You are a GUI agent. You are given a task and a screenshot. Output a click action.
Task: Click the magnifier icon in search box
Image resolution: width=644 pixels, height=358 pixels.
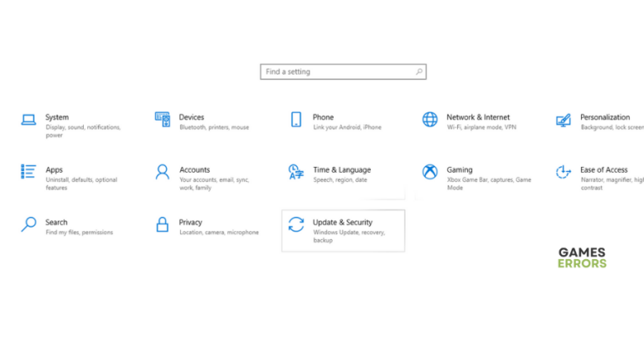(419, 72)
